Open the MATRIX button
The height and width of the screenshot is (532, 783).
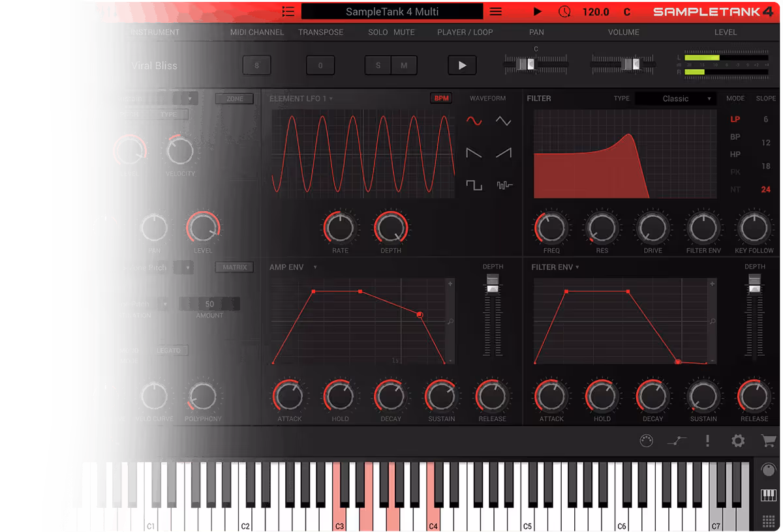235,267
